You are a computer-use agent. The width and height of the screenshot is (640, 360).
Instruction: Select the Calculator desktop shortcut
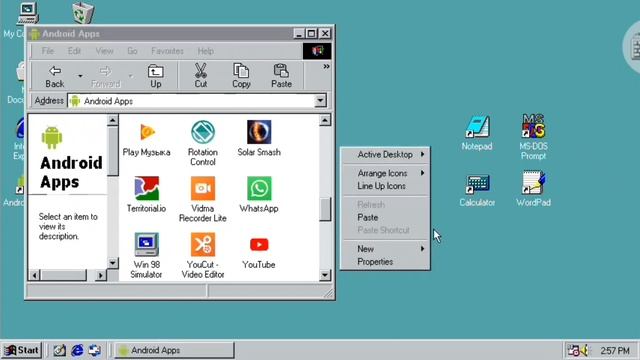coord(477,184)
